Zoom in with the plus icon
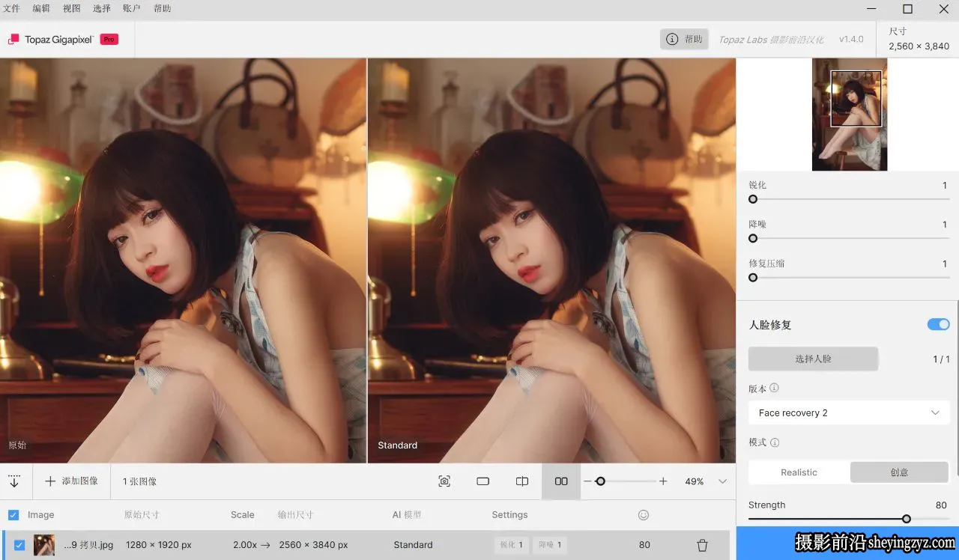Screen dimensions: 959x560 click(x=663, y=481)
